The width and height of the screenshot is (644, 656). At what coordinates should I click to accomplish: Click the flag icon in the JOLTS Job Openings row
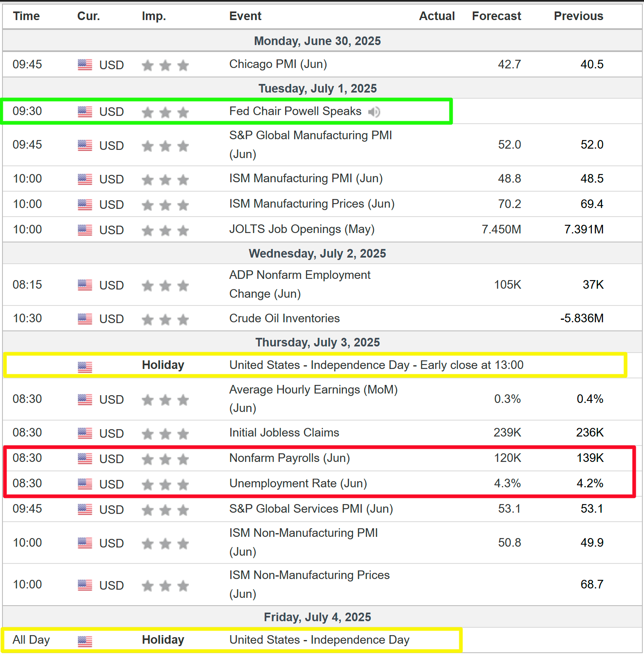85,230
